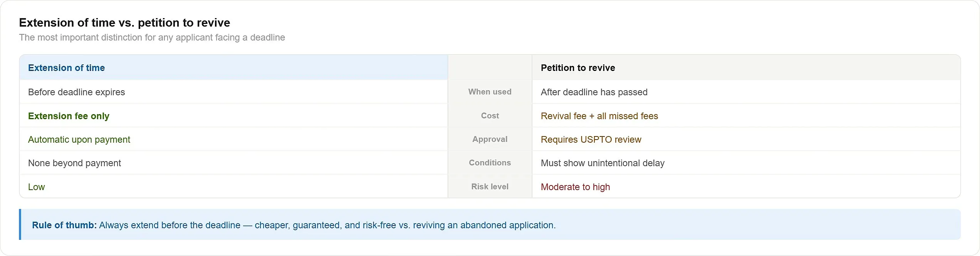Screen dimensions: 980x256
Task: Click the cell 'Moderate to high'
Action: [x=746, y=187]
